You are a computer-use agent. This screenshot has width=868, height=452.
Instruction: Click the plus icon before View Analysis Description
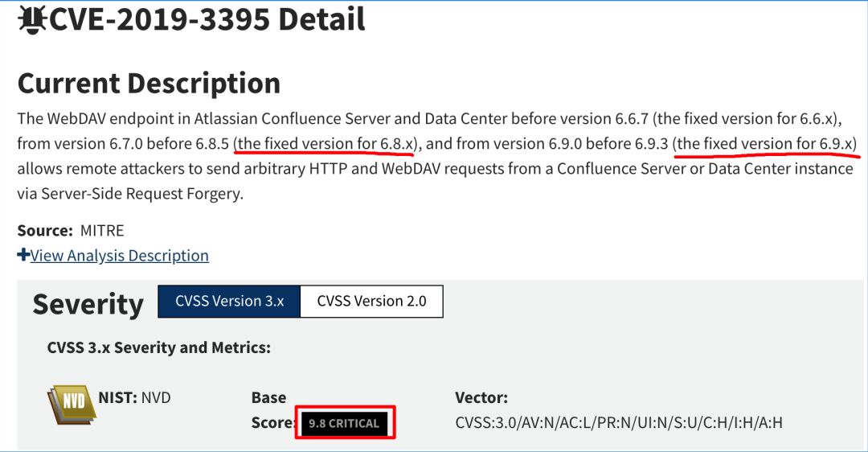(x=23, y=256)
